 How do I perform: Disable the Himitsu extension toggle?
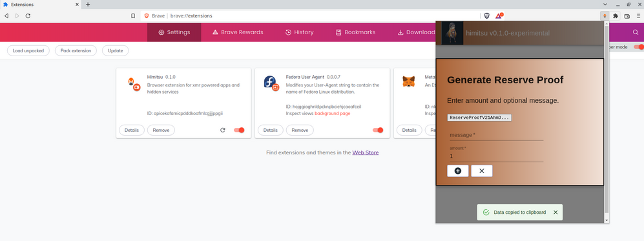point(239,130)
